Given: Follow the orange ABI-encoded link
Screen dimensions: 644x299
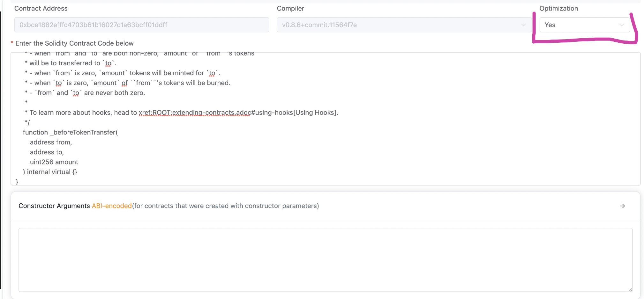Looking at the screenshot, I should [112, 206].
